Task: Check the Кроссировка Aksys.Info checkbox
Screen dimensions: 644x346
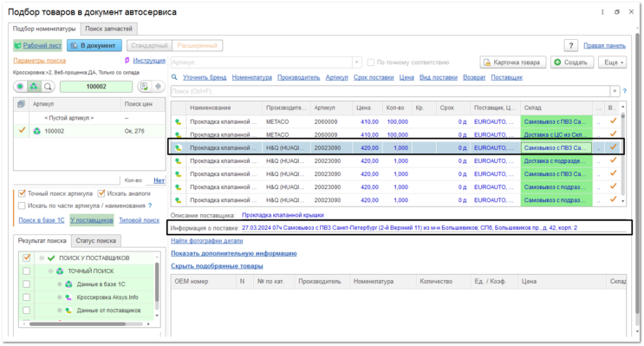Action: click(x=27, y=297)
